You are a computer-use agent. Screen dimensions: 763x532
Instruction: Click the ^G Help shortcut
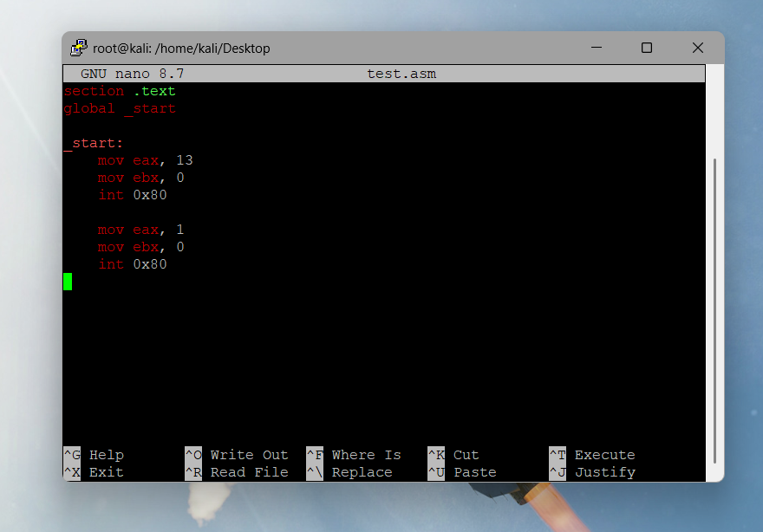point(95,455)
